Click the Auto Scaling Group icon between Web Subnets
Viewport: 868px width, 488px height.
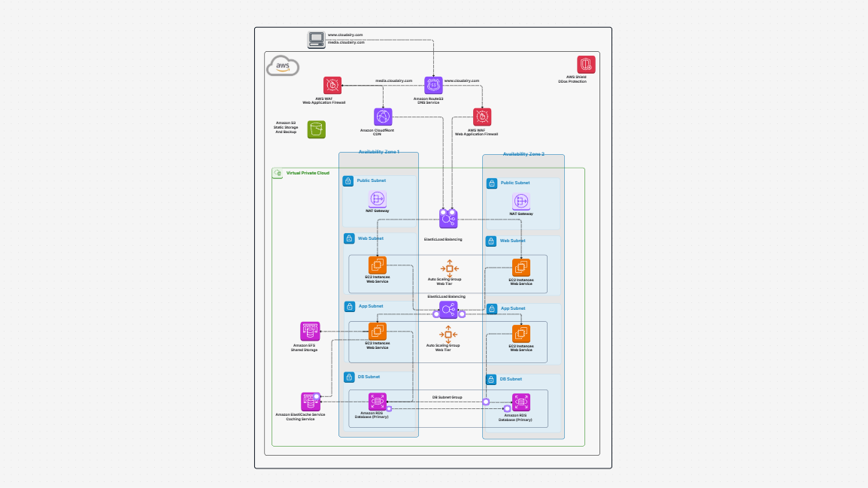(449, 268)
